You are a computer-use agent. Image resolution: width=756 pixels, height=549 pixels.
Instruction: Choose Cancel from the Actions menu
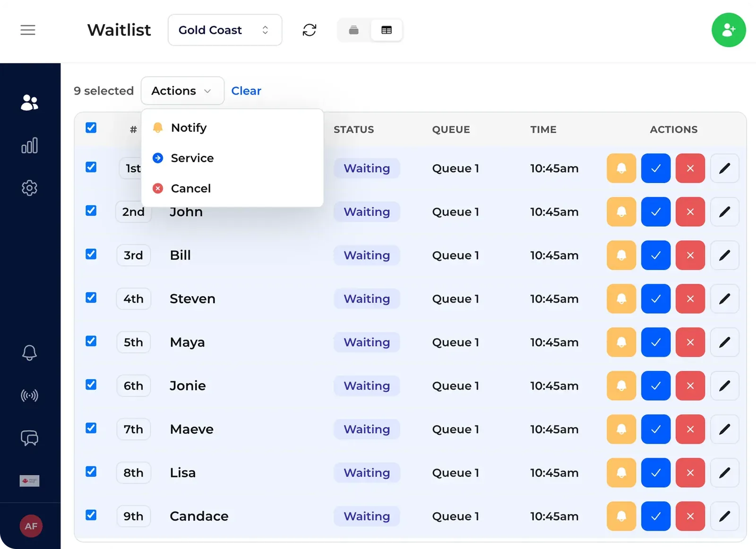pyautogui.click(x=232, y=188)
